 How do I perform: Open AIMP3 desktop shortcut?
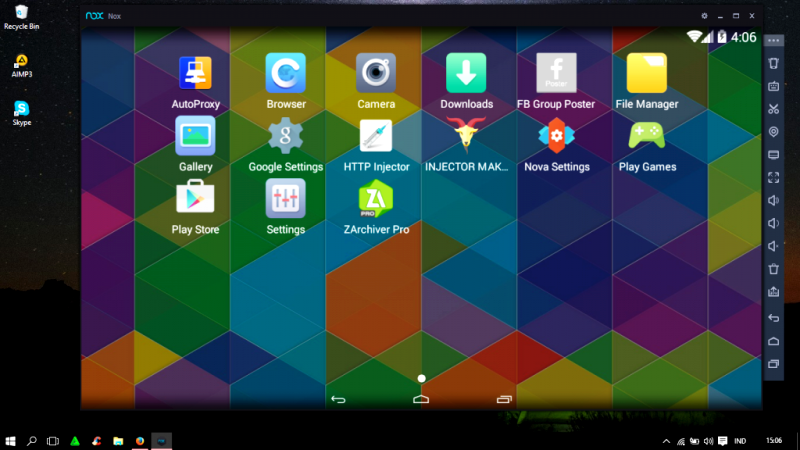(x=21, y=66)
